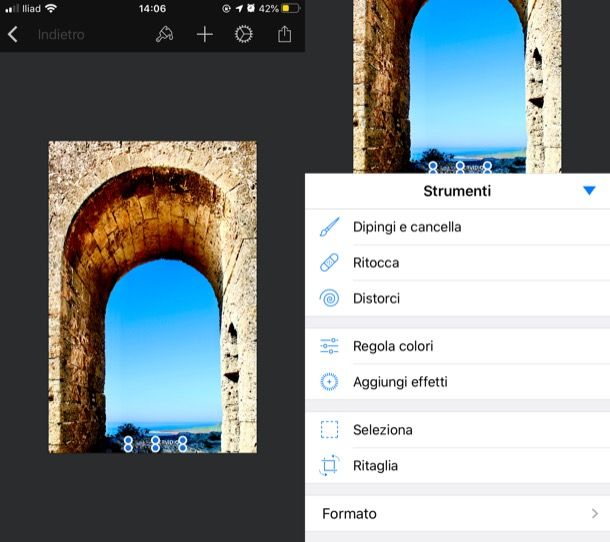The image size is (610, 542).
Task: Open the Formato menu entry
Action: coord(350,514)
